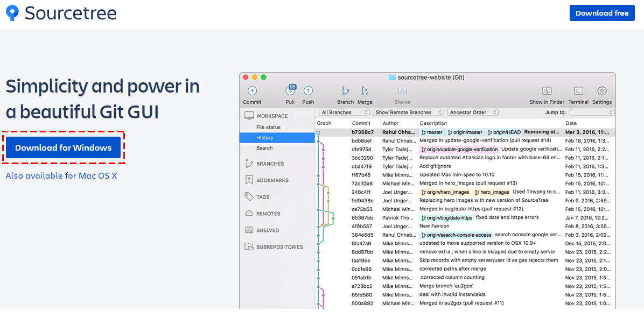
Task: Click Download for Windows button
Action: pyautogui.click(x=63, y=148)
